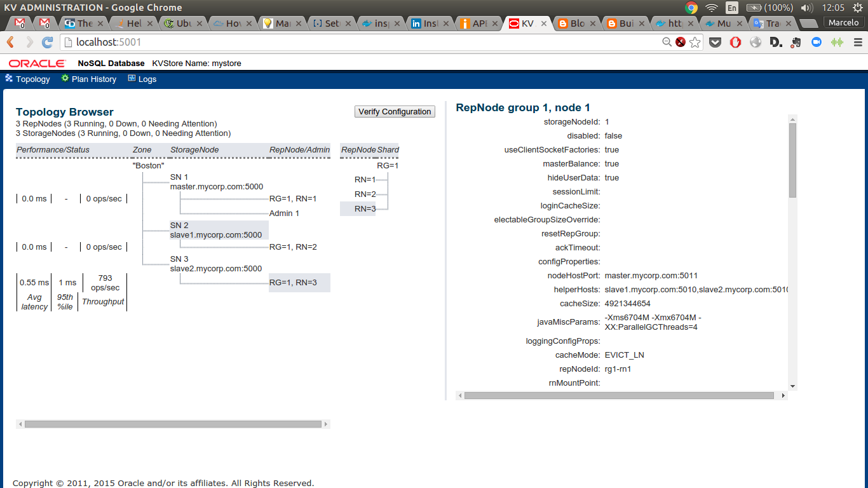Open the Zoom camera extension
The height and width of the screenshot is (488, 868).
(817, 43)
